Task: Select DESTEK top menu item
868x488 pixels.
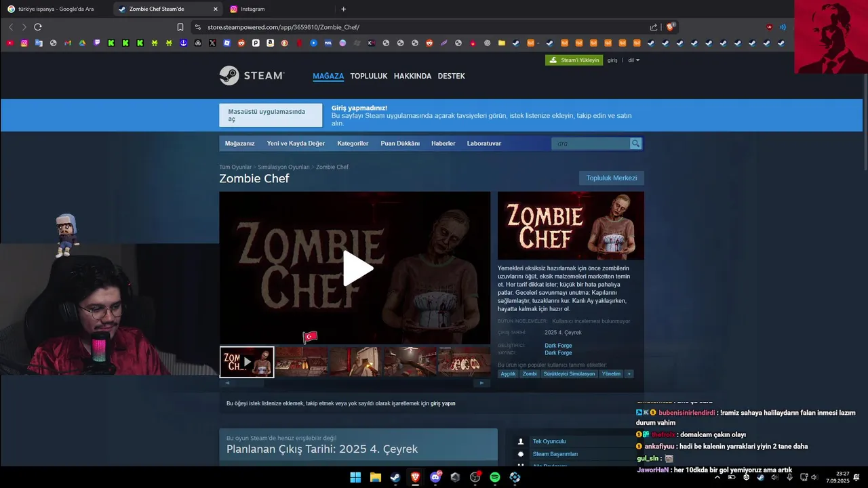Action: coord(451,76)
